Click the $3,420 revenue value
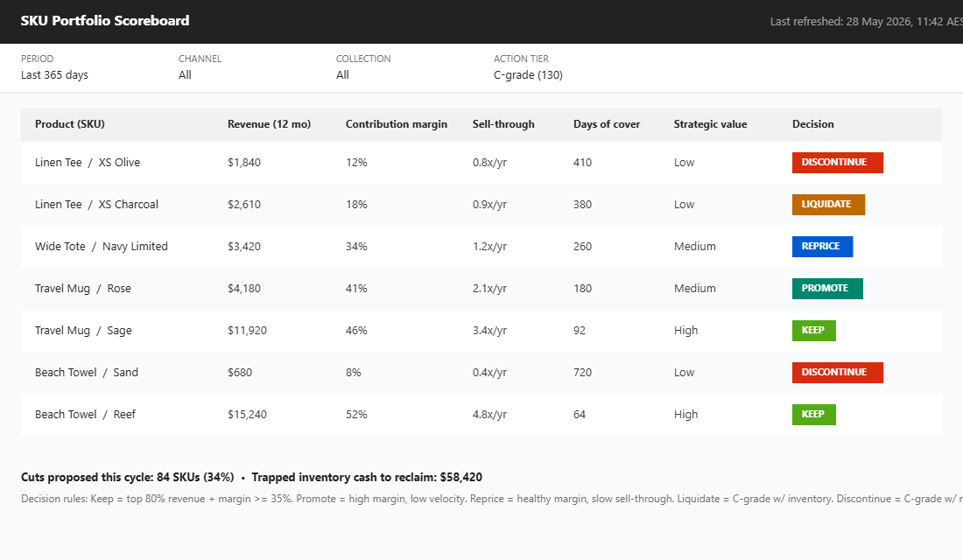 tap(244, 247)
